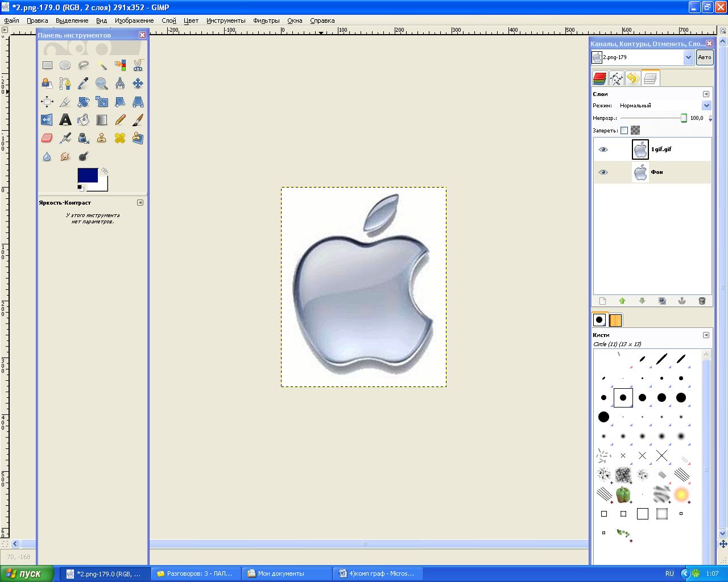Select the Dodge/Burn tool
728x582 pixels.
pyautogui.click(x=84, y=156)
